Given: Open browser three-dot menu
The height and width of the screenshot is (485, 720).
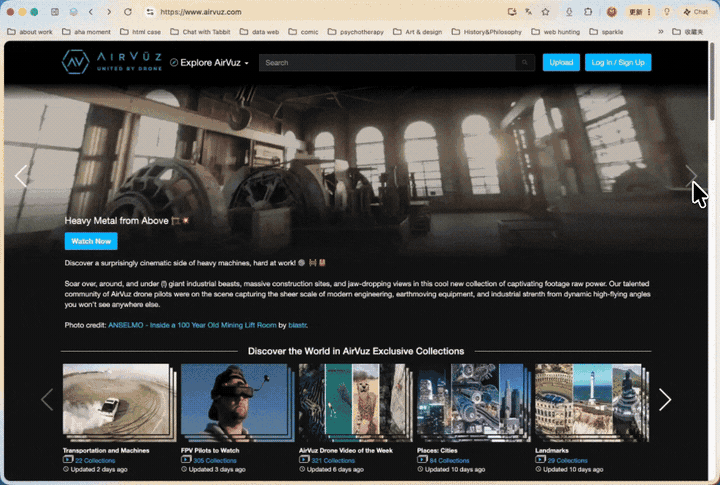Looking at the screenshot, I should (649, 12).
